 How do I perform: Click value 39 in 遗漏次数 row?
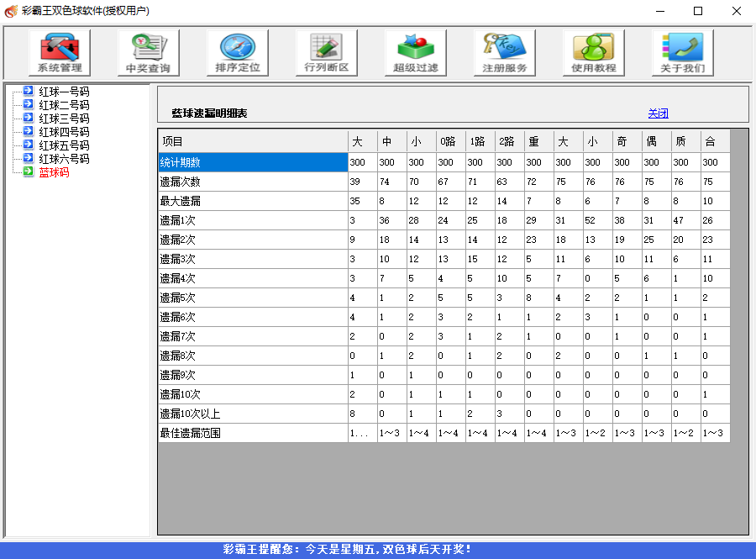(363, 182)
